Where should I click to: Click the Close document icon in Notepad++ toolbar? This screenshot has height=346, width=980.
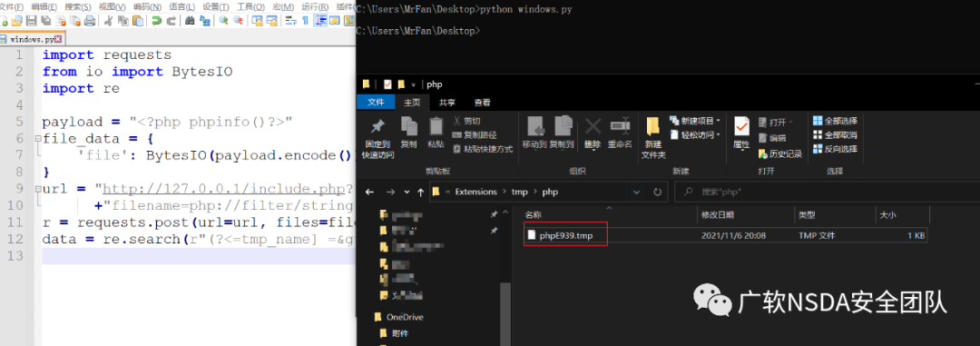[x=62, y=21]
